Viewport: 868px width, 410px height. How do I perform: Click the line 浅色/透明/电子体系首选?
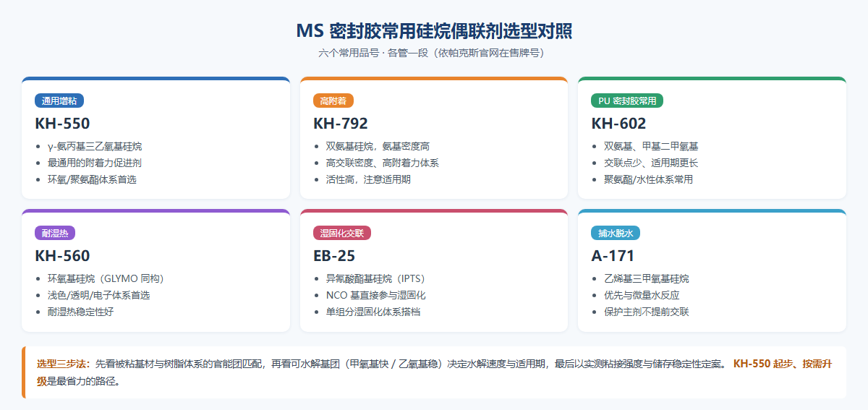99,295
